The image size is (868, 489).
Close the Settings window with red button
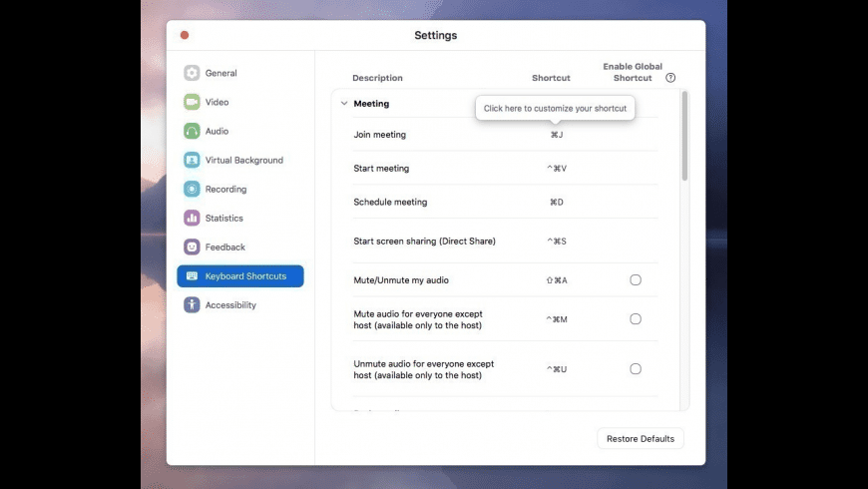pos(185,35)
